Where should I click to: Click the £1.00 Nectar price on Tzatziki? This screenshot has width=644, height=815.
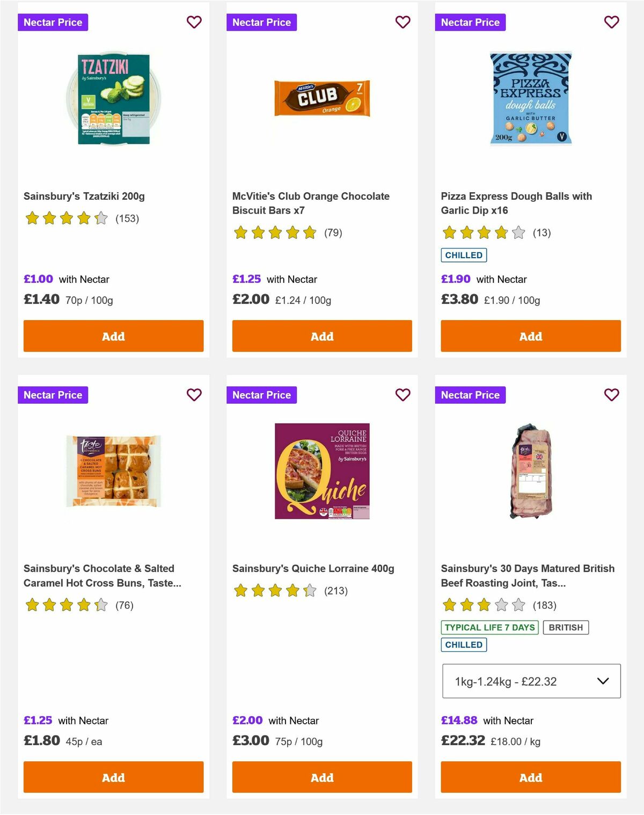click(38, 279)
